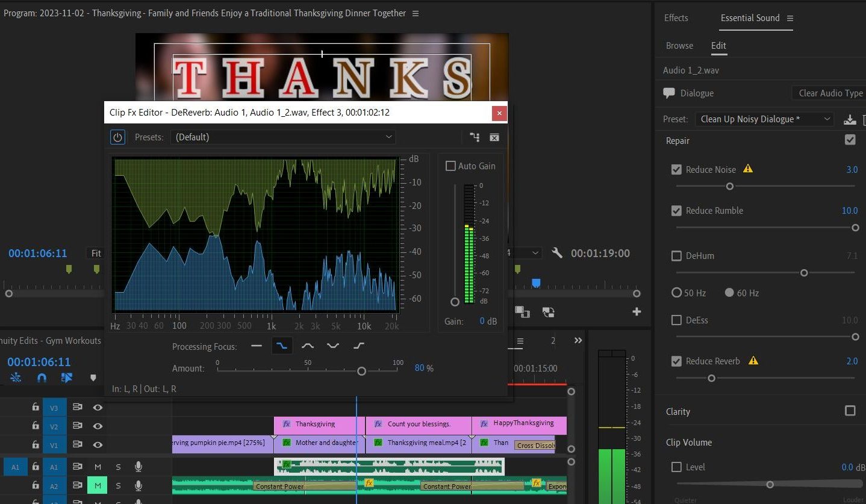The image size is (866, 504).
Task: Open the Essential Sound panel menu
Action: (x=790, y=19)
